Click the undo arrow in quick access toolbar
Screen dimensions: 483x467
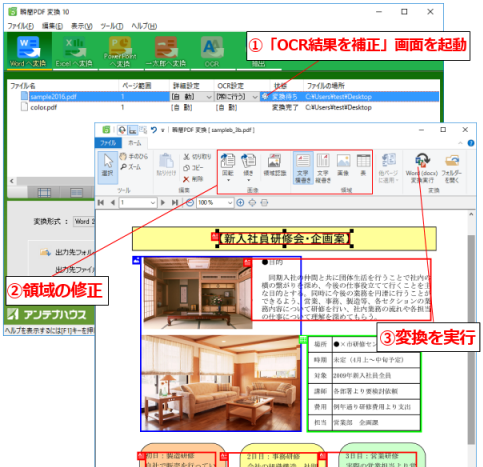154,130
